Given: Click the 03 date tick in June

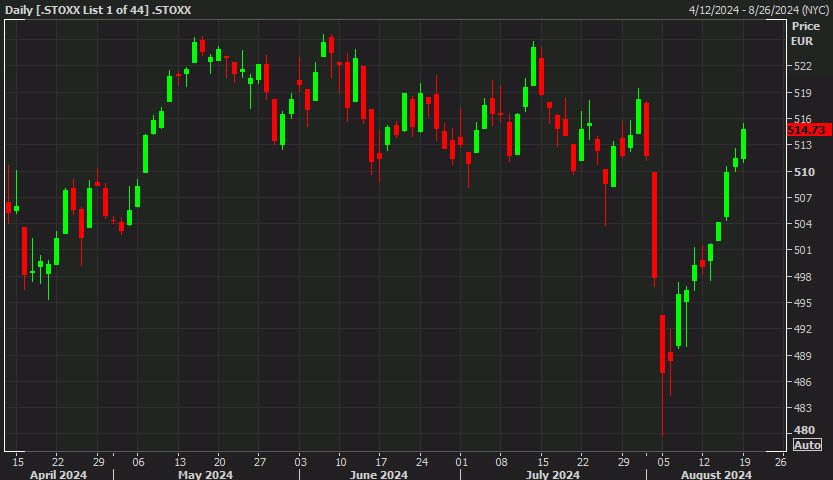Looking at the screenshot, I should click(x=300, y=462).
